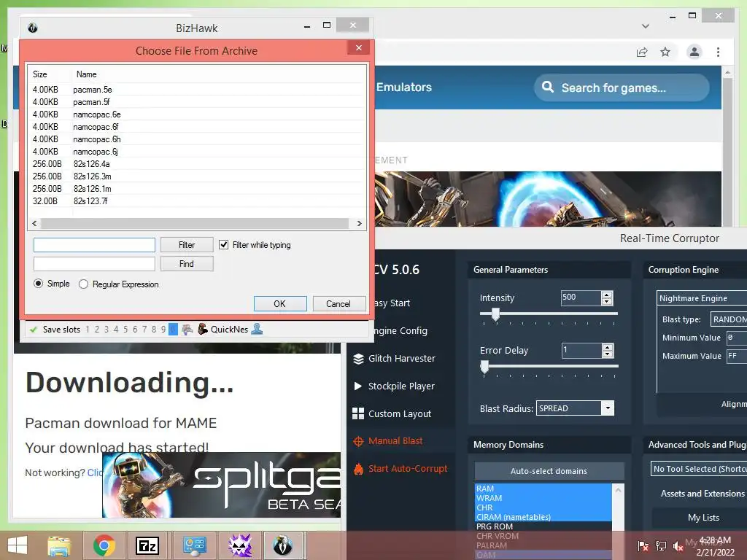747x560 pixels.
Task: Click the Custom Layout grid icon
Action: (x=358, y=414)
